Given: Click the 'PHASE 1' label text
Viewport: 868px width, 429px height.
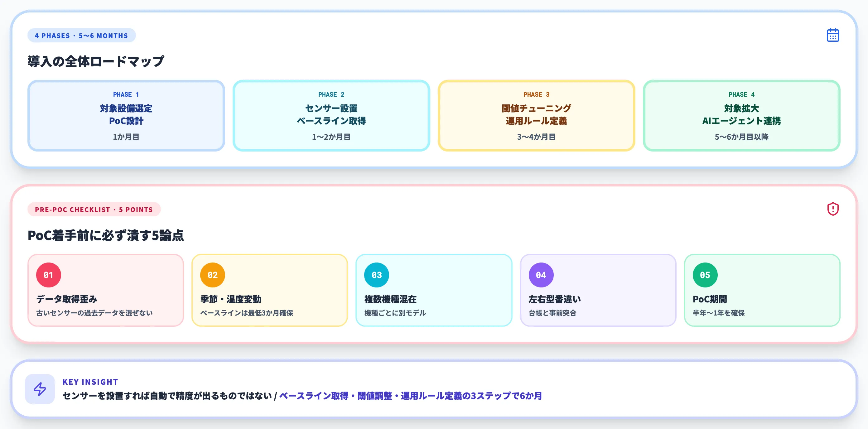Looking at the screenshot, I should 126,94.
